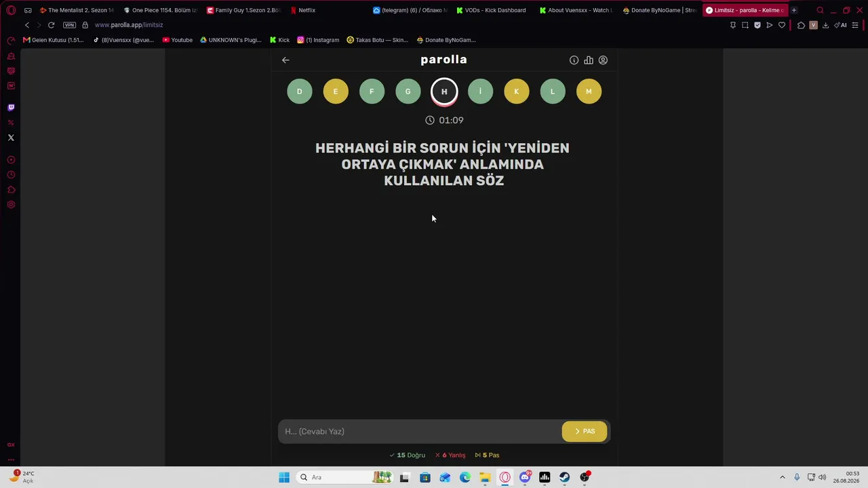Viewport: 868px width, 488px height.
Task: Click the taskbar Ara search box
Action: pyautogui.click(x=344, y=477)
